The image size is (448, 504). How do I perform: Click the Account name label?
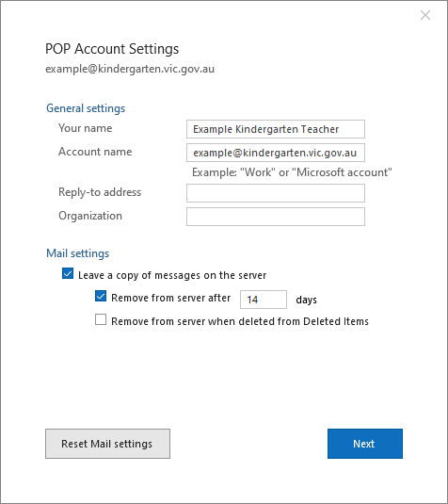(x=95, y=152)
